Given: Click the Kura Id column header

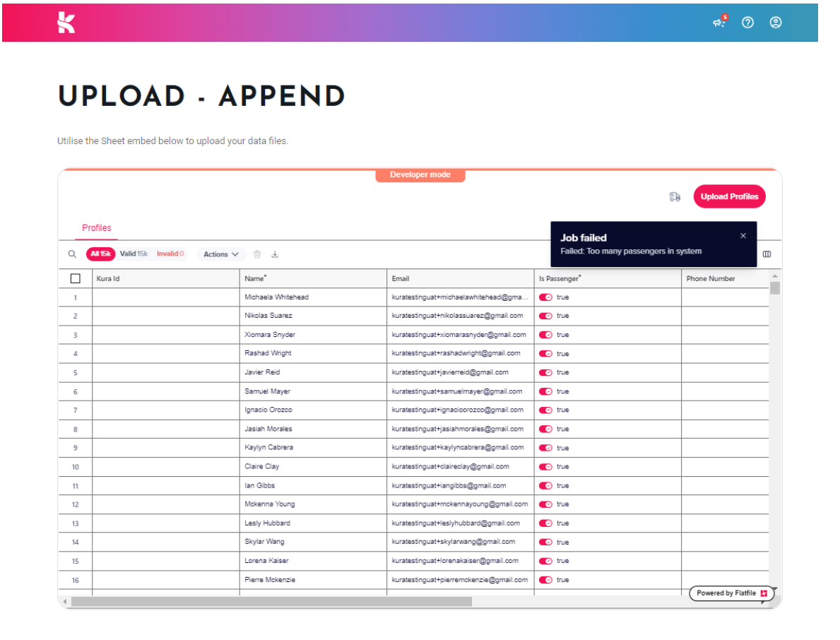Looking at the screenshot, I should pos(165,278).
